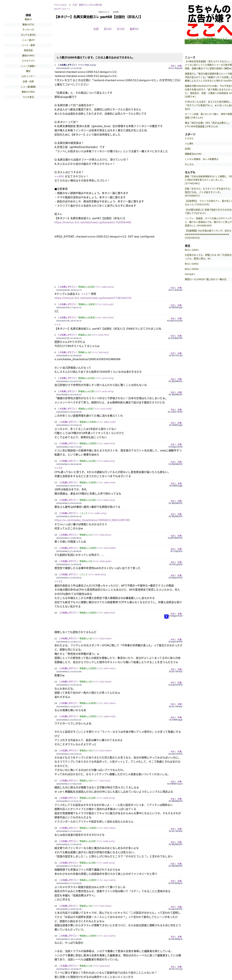The image size is (232, 980).
Task: Open 番組ch(TBS) in the left sidebar
Action: pos(28,92)
